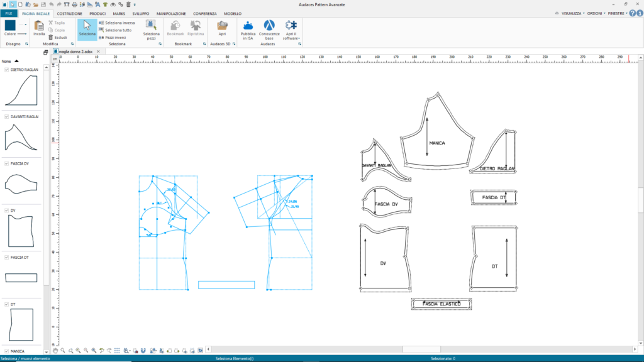Click the FASCIA ELASTICO piece label
This screenshot has height=362, width=644.
click(441, 304)
